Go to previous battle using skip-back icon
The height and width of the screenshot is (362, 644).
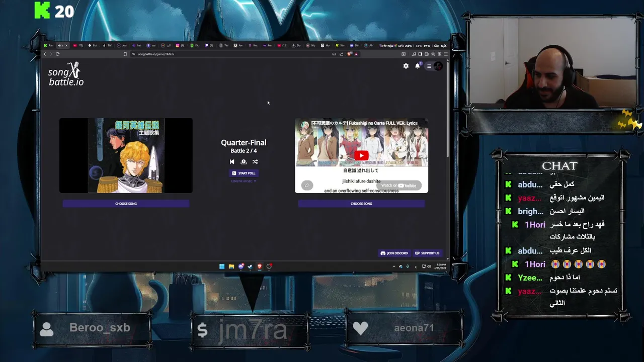(x=232, y=162)
